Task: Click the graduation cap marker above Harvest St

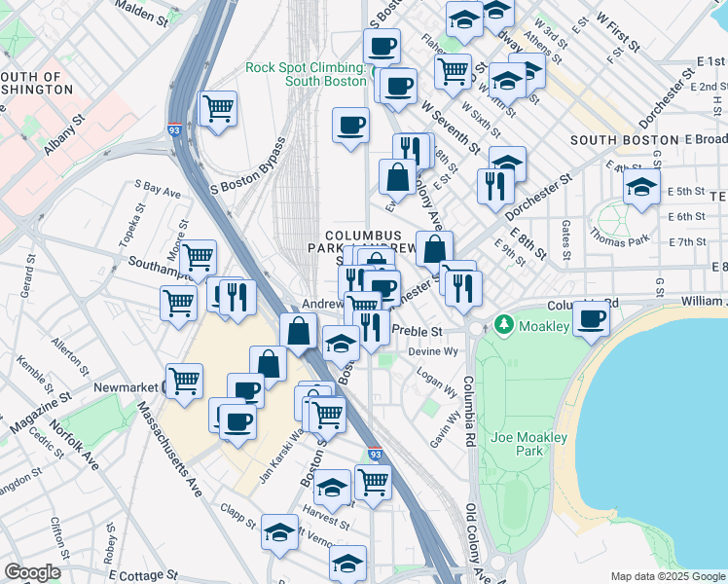Action: pos(332,488)
